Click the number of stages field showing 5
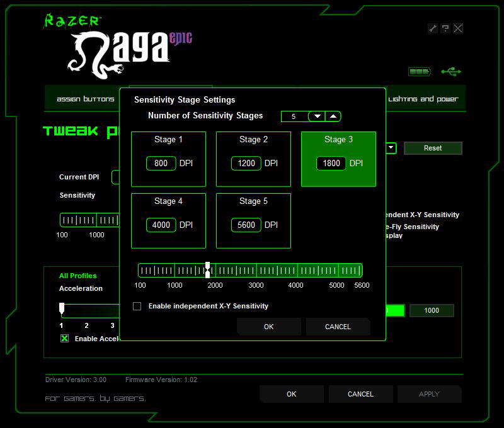The height and width of the screenshot is (428, 504). tap(294, 116)
